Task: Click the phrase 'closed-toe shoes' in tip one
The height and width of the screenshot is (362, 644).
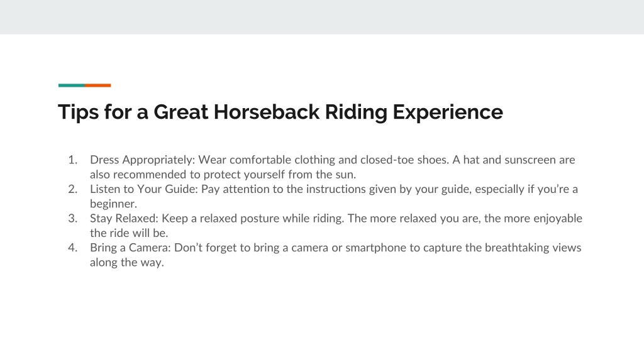Action: coord(404,160)
